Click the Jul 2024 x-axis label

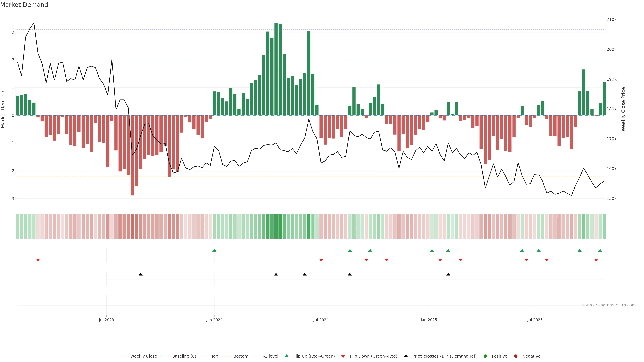321,320
